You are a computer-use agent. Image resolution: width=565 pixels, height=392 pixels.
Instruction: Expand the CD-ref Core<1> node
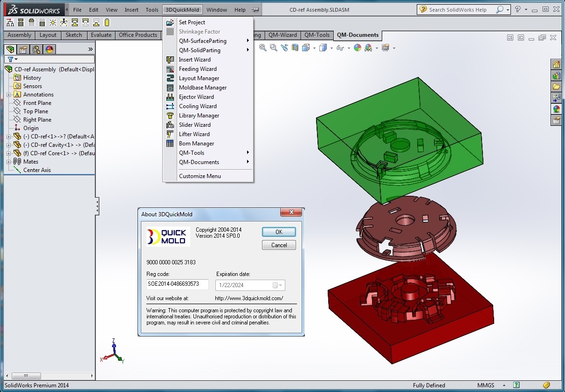(8, 153)
